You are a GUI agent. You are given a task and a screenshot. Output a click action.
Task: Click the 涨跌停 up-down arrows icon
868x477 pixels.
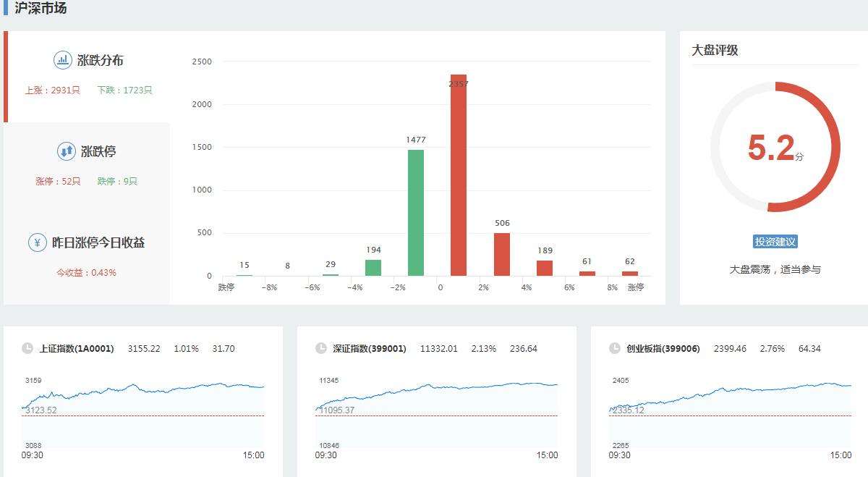coord(67,151)
